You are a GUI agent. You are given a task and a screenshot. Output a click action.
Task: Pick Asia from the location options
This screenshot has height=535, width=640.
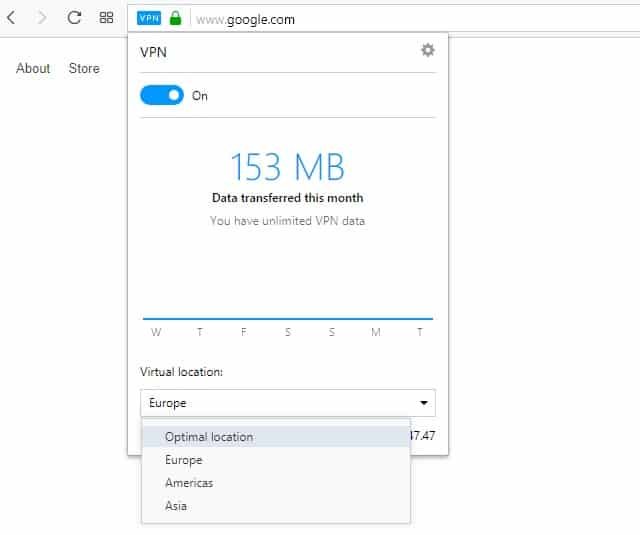(x=176, y=506)
